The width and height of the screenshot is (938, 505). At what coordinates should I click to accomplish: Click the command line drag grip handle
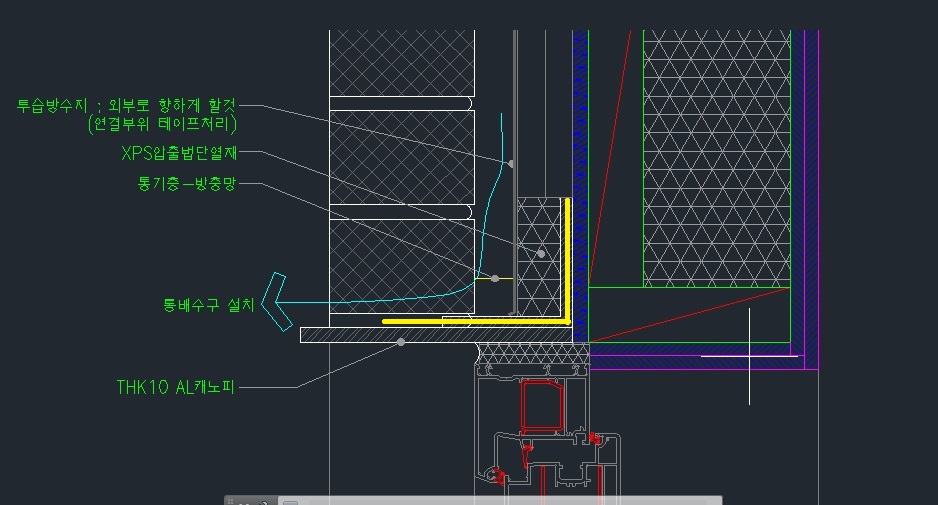231,501
